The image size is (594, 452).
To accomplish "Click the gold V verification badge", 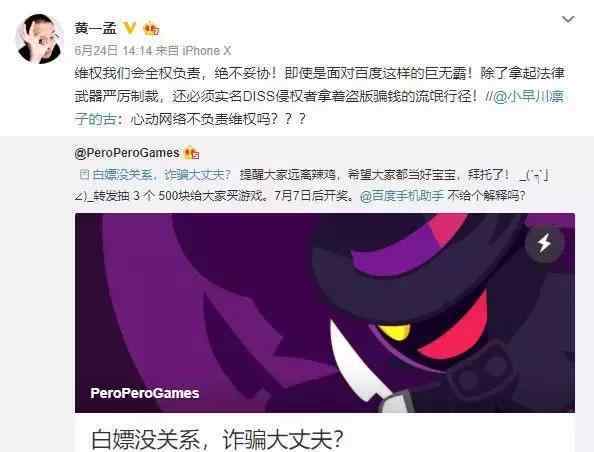I will point(130,28).
